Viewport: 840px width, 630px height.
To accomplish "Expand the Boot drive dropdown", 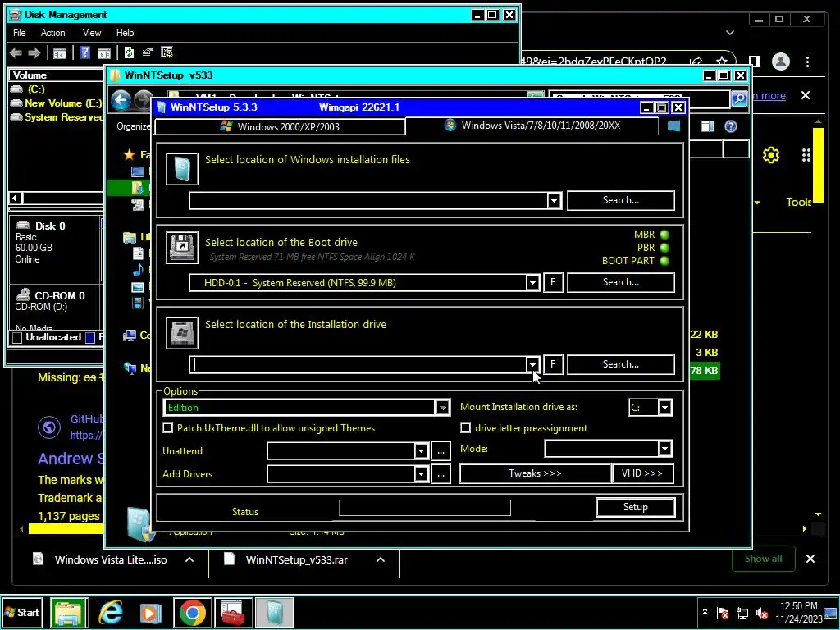I will coord(532,283).
